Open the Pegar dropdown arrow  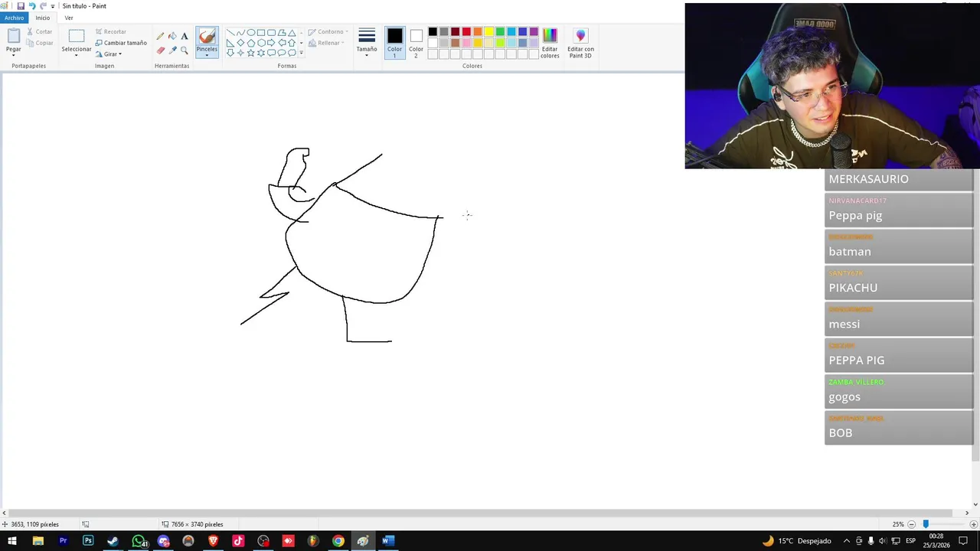click(x=14, y=54)
